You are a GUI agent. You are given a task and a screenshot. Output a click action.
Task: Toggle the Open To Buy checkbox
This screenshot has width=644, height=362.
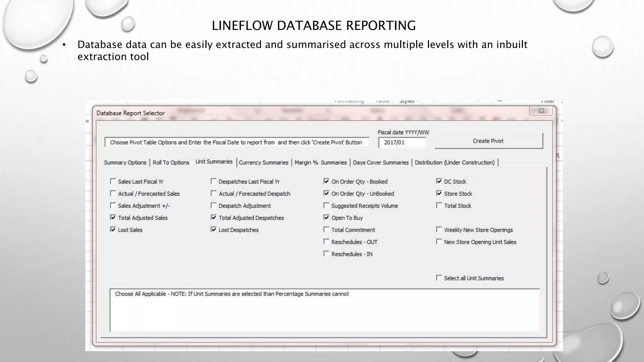pyautogui.click(x=326, y=217)
